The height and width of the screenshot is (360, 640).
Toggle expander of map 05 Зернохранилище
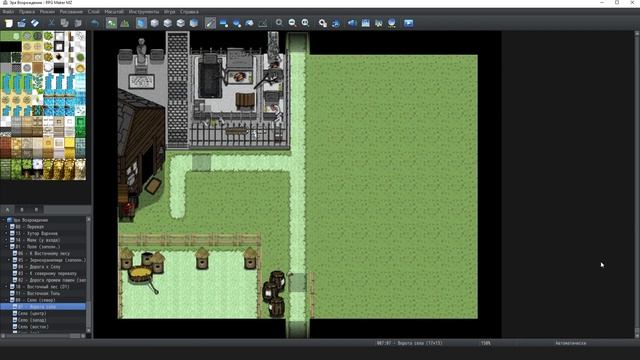tap(9, 260)
